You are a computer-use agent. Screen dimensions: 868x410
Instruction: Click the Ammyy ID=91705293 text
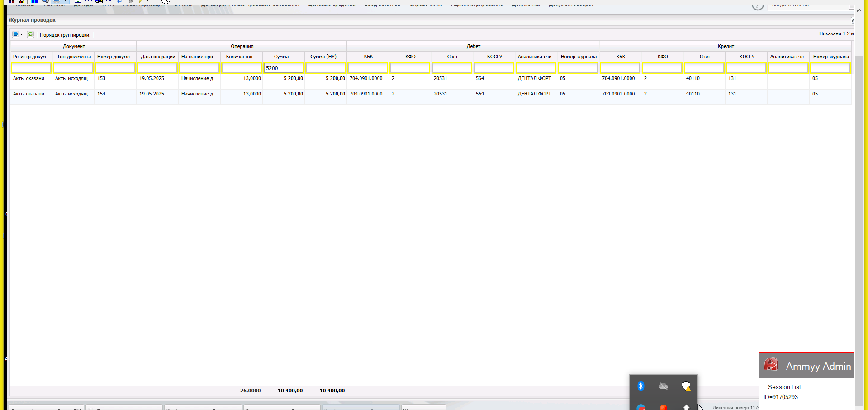(x=781, y=397)
